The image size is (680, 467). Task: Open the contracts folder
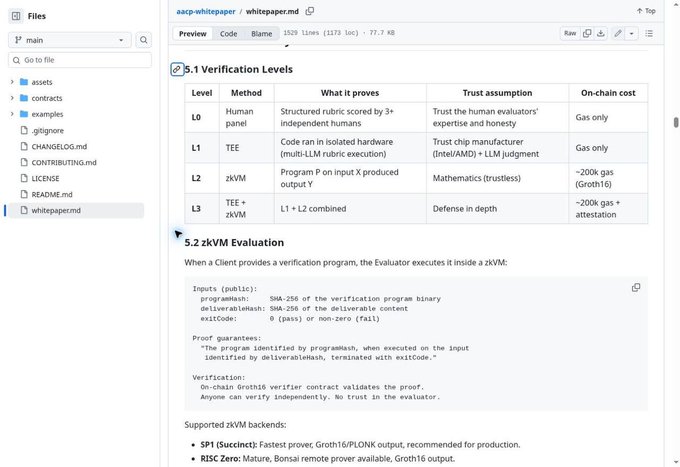tap(47, 98)
